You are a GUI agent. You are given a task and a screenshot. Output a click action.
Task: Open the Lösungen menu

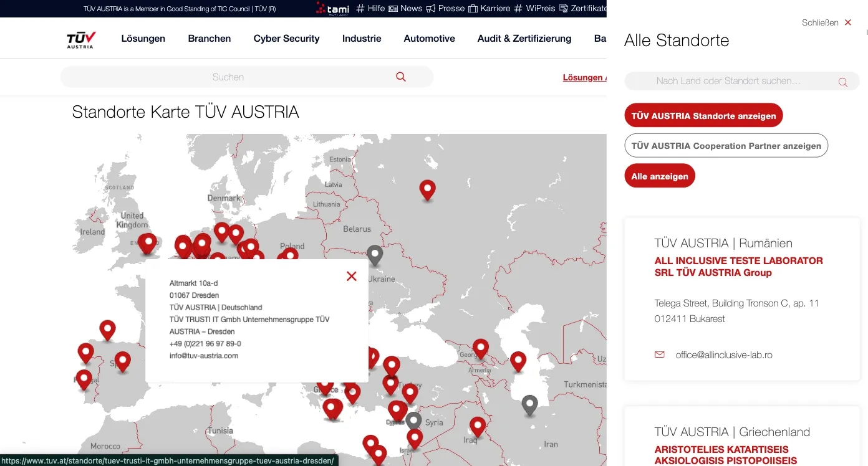(x=143, y=39)
